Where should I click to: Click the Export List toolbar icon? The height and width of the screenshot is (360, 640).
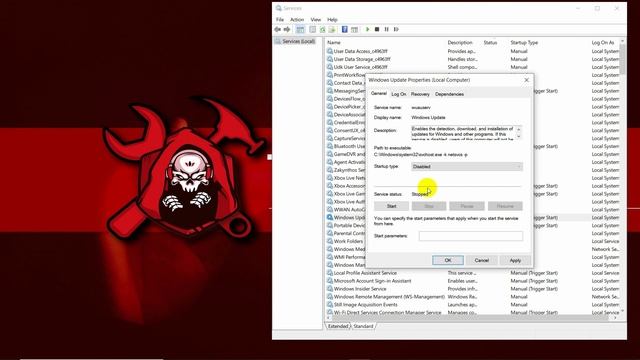click(x=332, y=29)
